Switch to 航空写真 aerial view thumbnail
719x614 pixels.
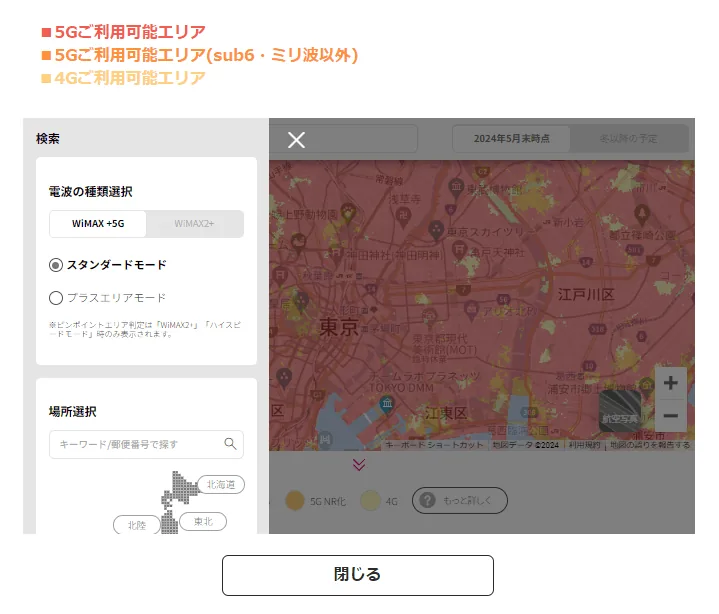(620, 411)
